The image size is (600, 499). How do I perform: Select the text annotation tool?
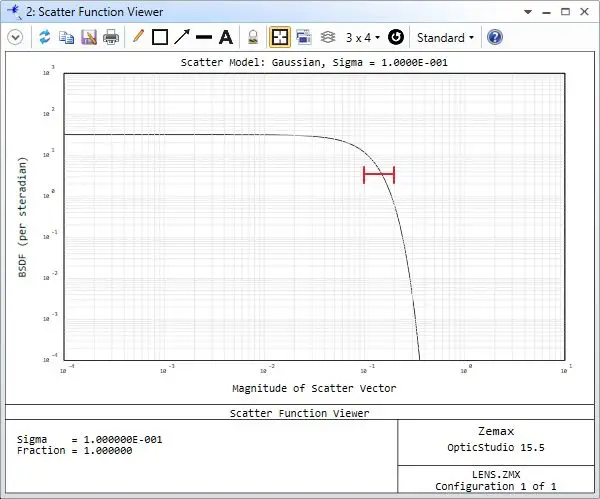tap(226, 37)
